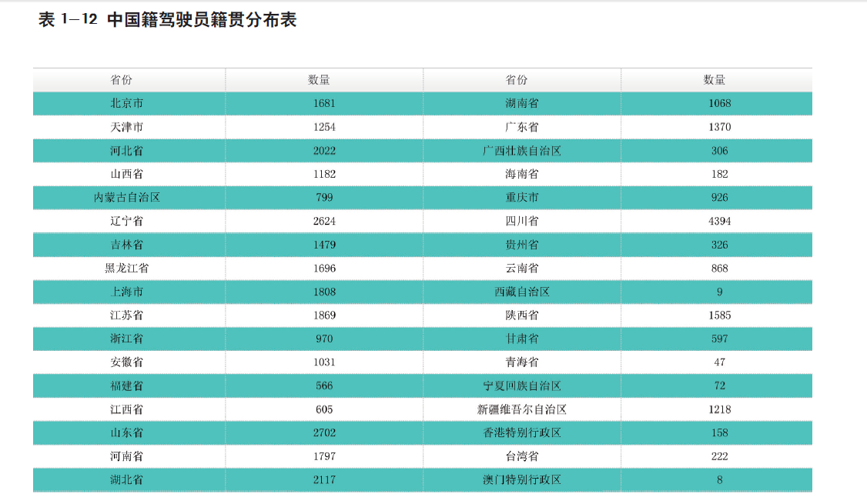Click the 台湾省 cell
Screen dimensions: 867x504
[521, 456]
